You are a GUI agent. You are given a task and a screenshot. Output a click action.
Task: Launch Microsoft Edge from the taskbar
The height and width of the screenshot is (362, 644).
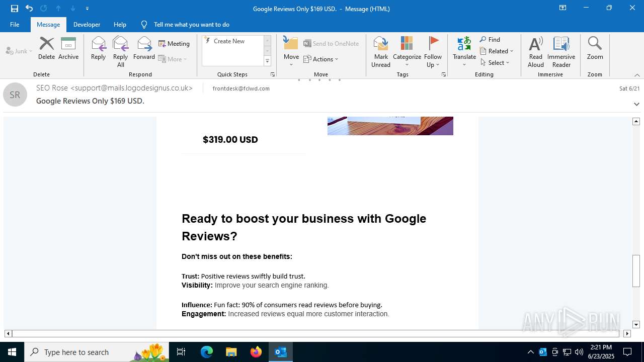(x=207, y=352)
